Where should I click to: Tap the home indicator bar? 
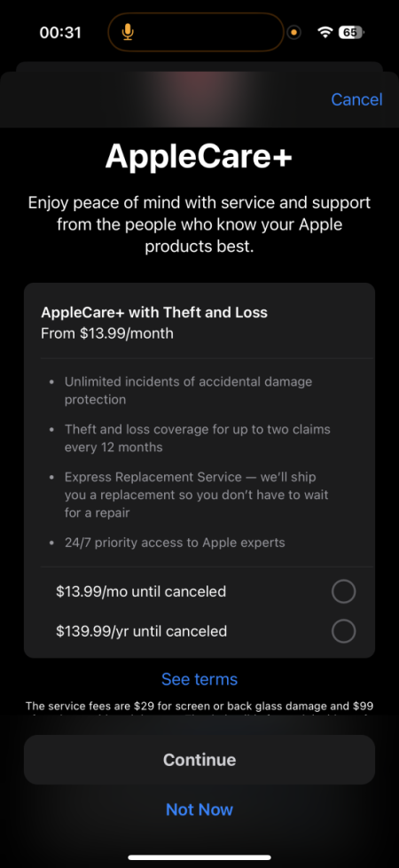click(x=199, y=857)
